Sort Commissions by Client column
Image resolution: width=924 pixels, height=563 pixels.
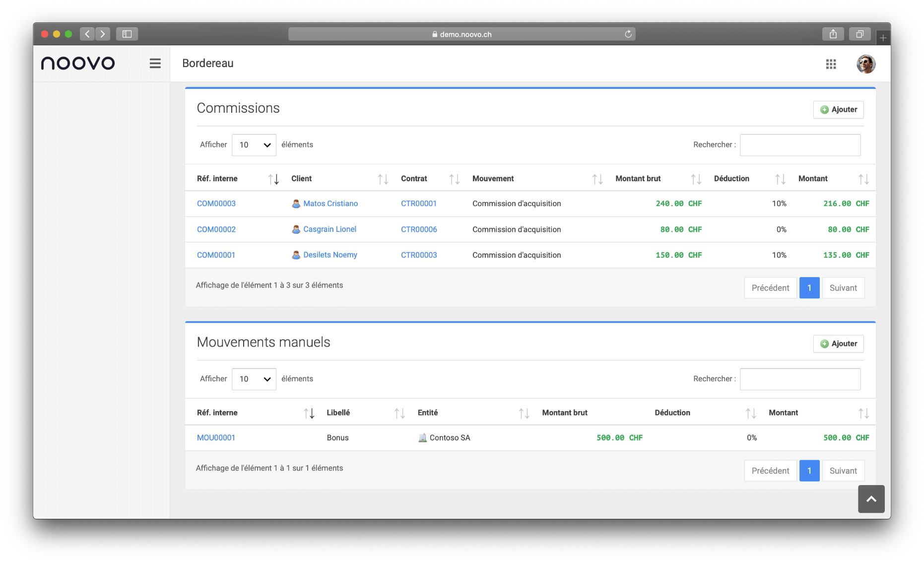click(383, 179)
